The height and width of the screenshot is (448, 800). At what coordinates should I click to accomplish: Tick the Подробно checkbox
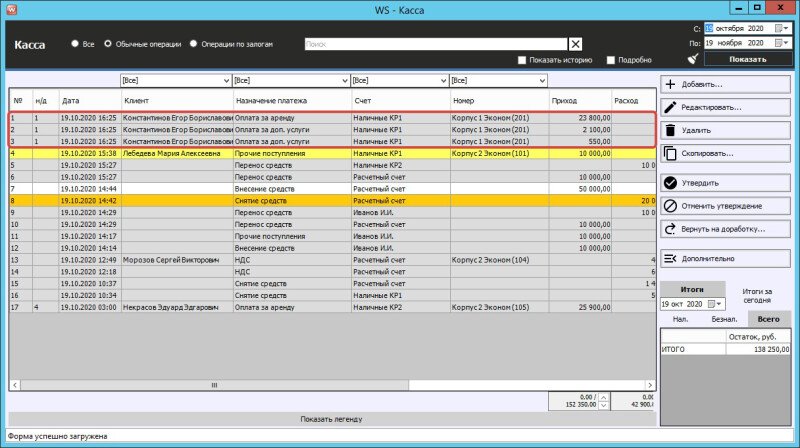point(612,60)
